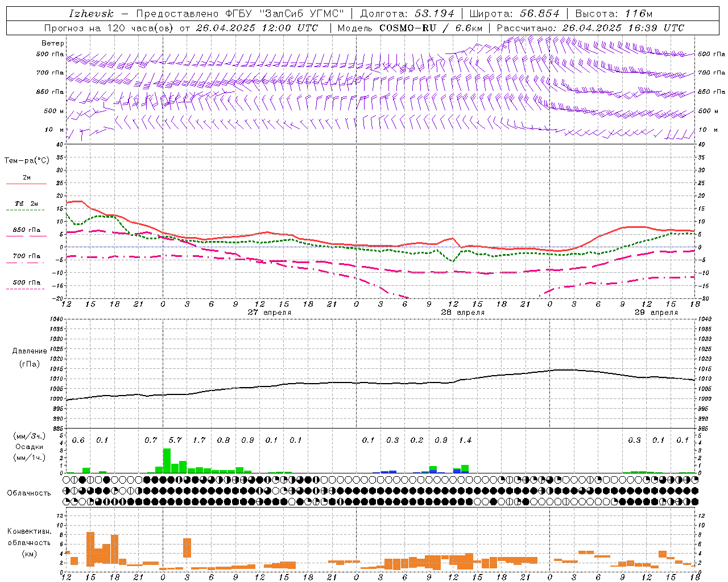Click the green dashed legend line under "Td 2м"
728x582 pixels.
[26, 210]
